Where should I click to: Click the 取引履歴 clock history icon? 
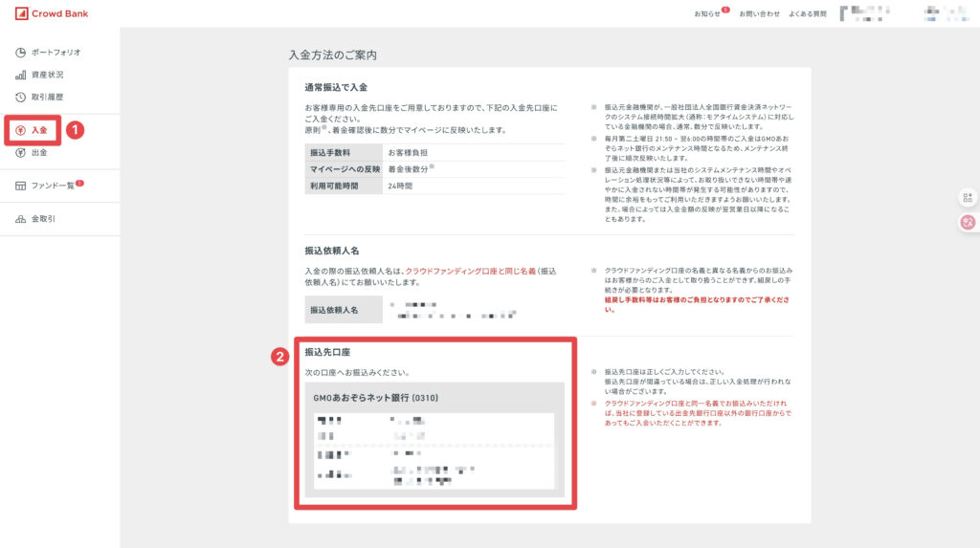(x=21, y=97)
